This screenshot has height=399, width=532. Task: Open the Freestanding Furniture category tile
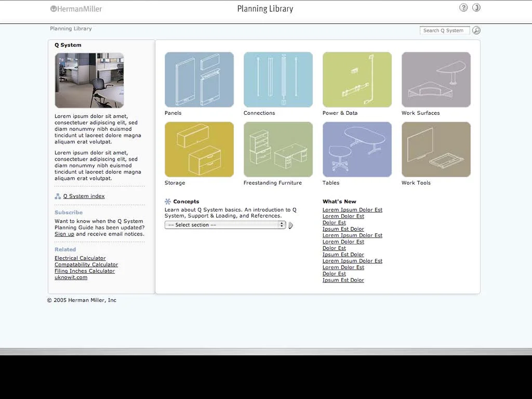coord(278,150)
